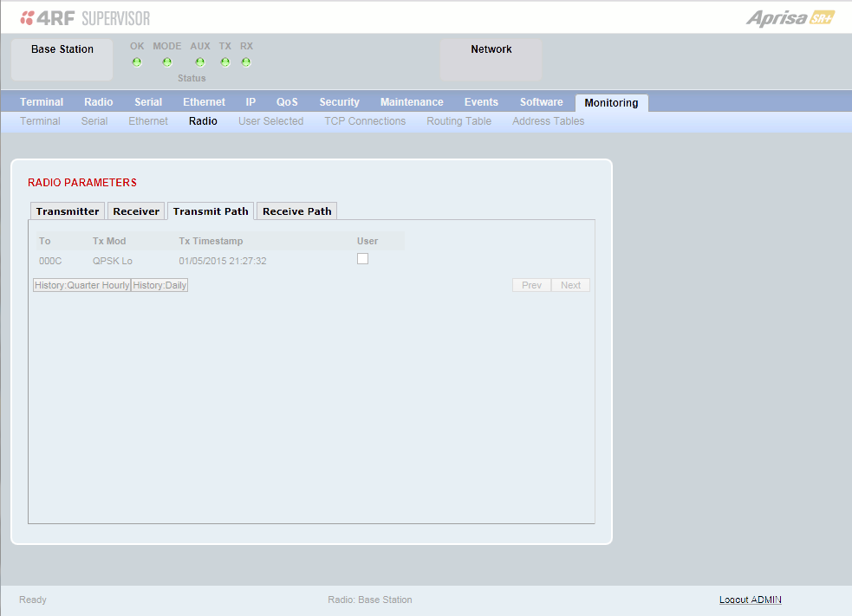The height and width of the screenshot is (616, 852).
Task: Click the Logout ADMIN link
Action: [751, 600]
